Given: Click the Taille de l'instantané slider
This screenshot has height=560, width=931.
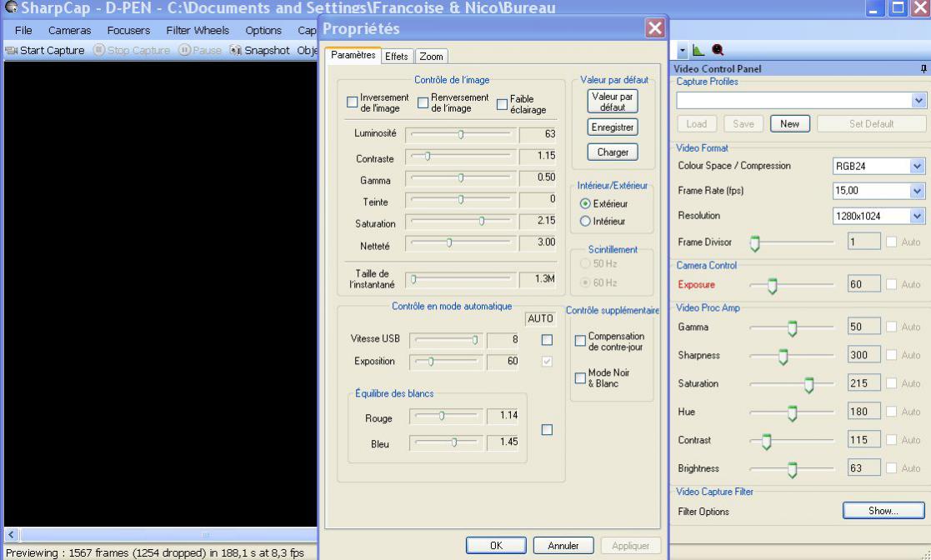Looking at the screenshot, I should pos(461,279).
